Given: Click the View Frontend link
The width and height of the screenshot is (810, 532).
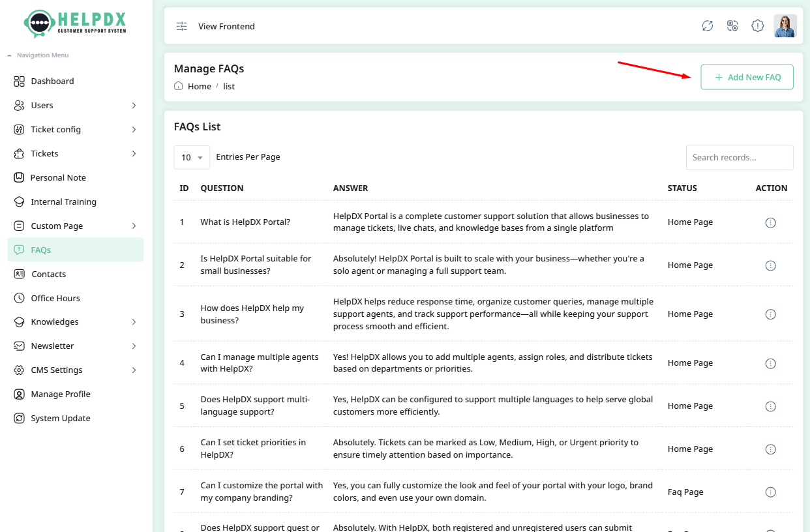Looking at the screenshot, I should point(226,26).
